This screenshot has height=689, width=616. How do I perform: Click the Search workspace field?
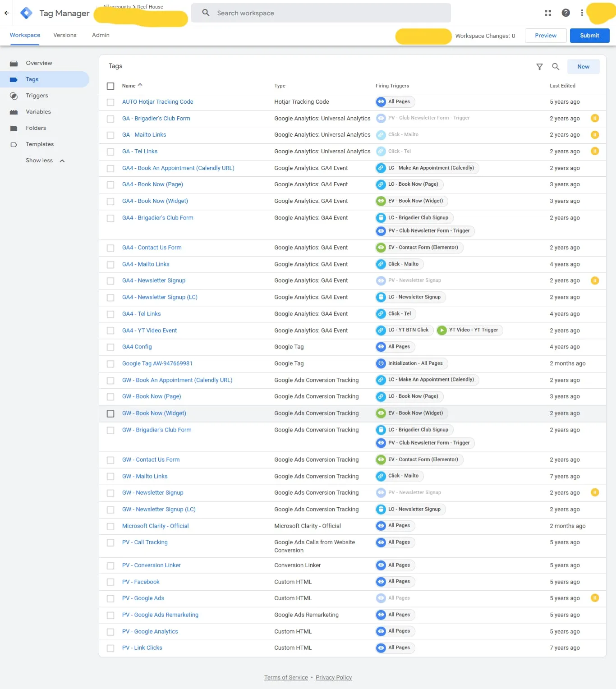321,13
